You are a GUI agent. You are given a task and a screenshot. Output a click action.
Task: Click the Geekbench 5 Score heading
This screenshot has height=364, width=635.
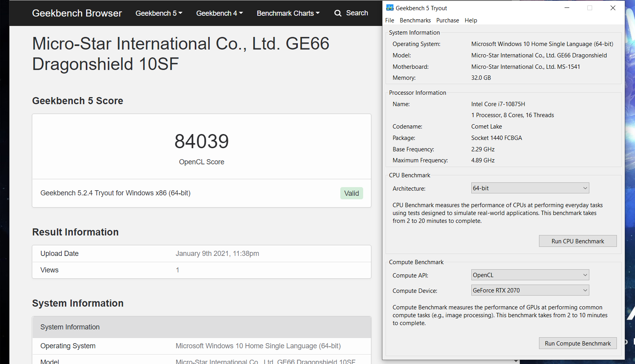coord(78,101)
